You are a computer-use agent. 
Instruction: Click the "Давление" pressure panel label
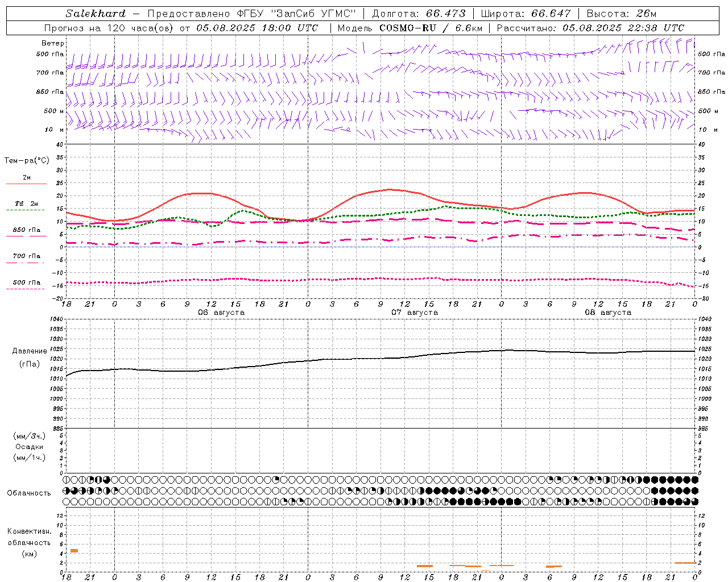click(30, 351)
